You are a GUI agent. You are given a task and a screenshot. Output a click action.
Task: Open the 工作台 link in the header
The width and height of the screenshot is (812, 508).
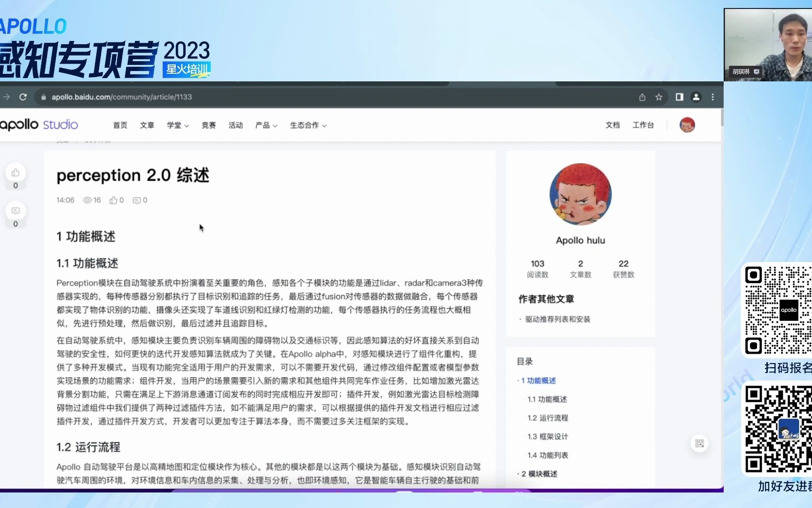point(643,125)
